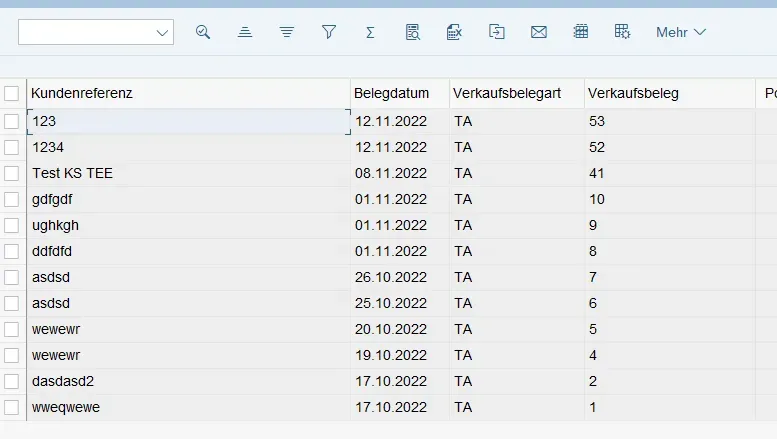The width and height of the screenshot is (777, 439).
Task: Select the checkbox for row '1234'
Action: (x=12, y=147)
